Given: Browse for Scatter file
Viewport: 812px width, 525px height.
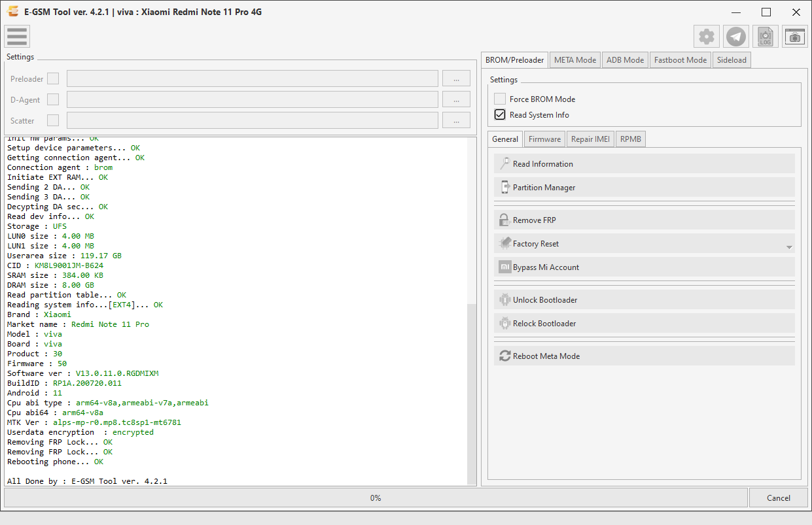Looking at the screenshot, I should 456,120.
